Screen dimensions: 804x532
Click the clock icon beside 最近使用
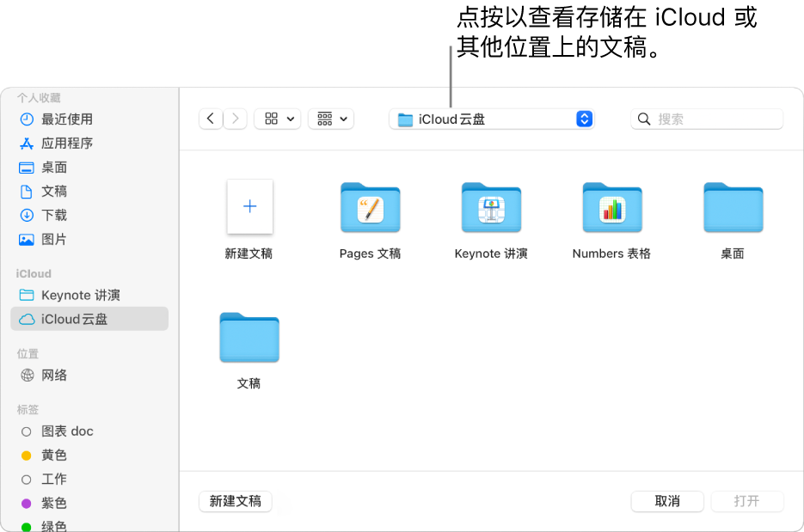point(27,119)
